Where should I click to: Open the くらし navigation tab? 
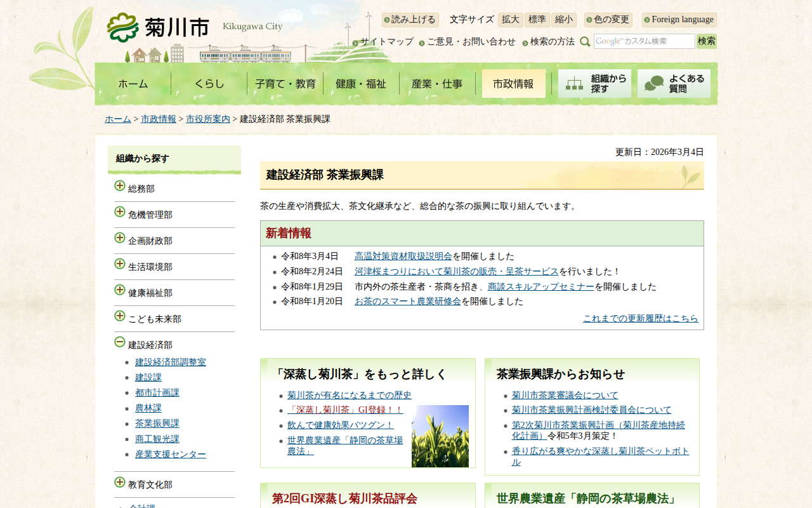coord(209,84)
